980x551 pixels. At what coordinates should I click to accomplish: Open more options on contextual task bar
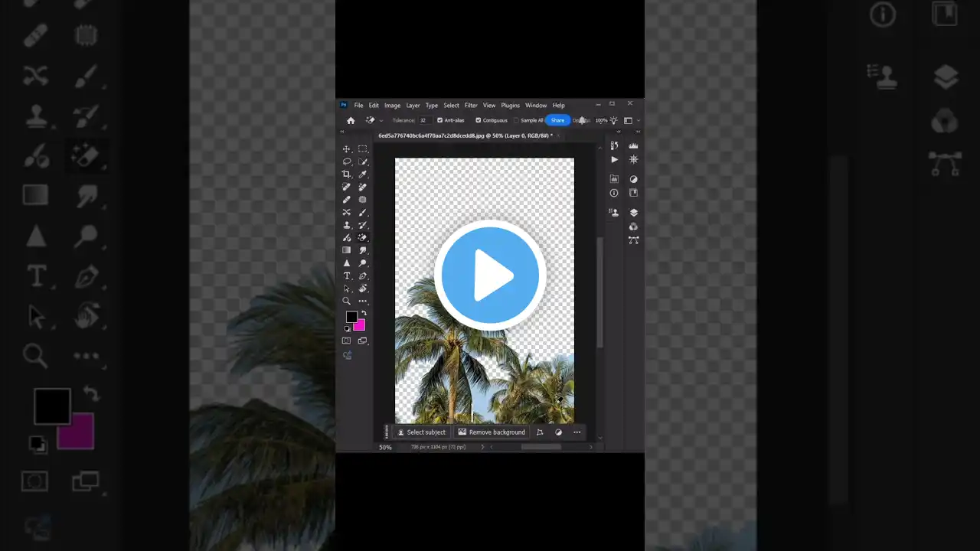click(x=577, y=432)
